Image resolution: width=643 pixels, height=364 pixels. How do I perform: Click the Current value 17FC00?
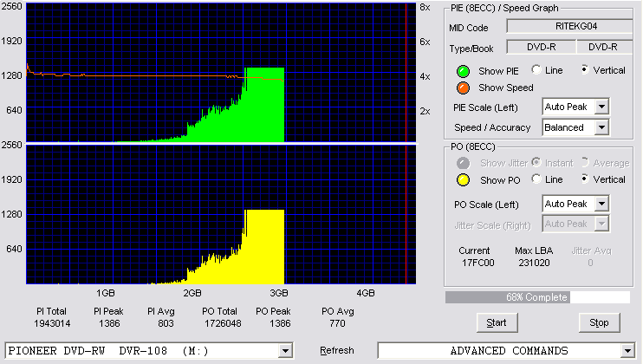478,263
